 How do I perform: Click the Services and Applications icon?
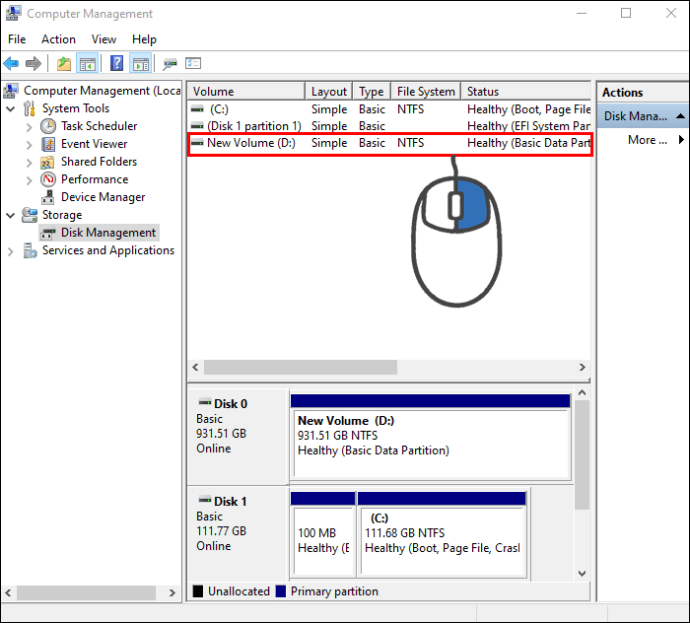pos(30,250)
